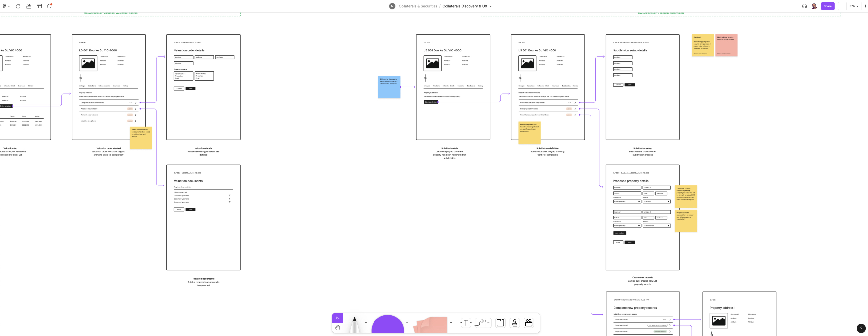868x336 pixels.
Task: Select the blue sticky note near Subdivision tab
Action: pyautogui.click(x=389, y=87)
